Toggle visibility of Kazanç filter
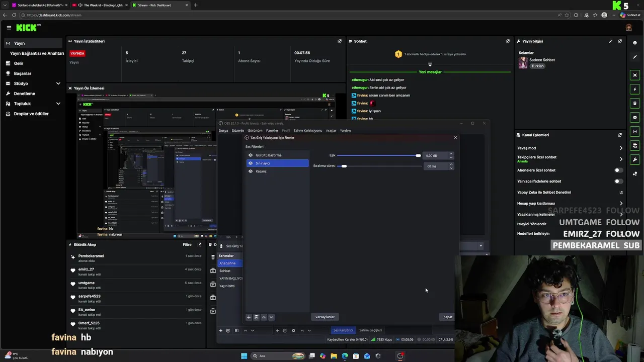The width and height of the screenshot is (644, 362). (251, 171)
